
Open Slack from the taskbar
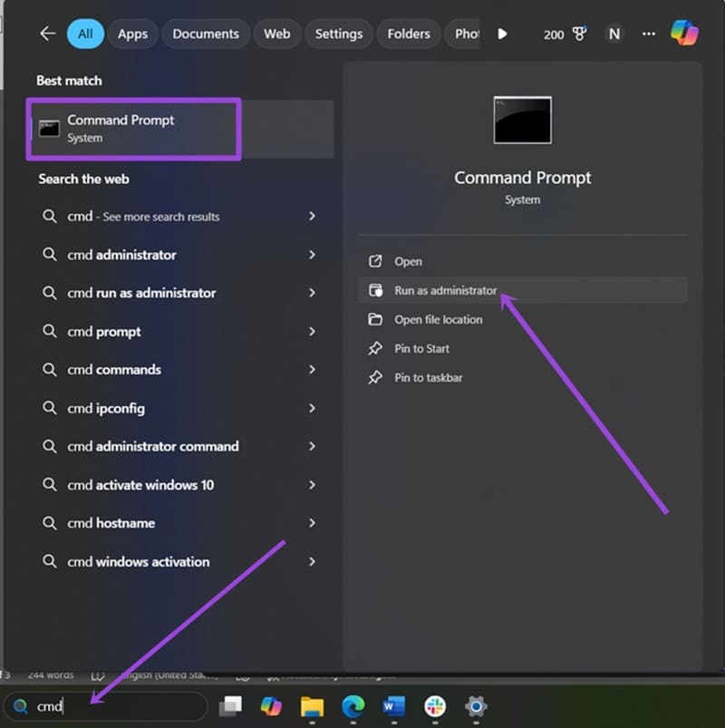434,706
